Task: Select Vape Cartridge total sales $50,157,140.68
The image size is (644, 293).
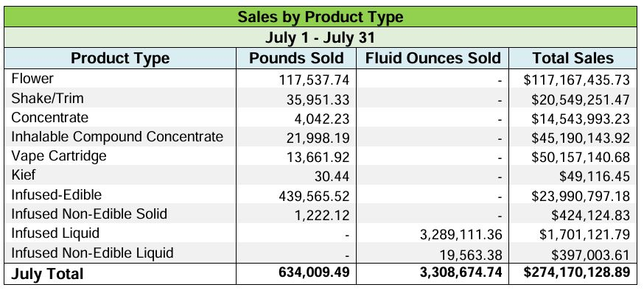Action: click(x=581, y=157)
